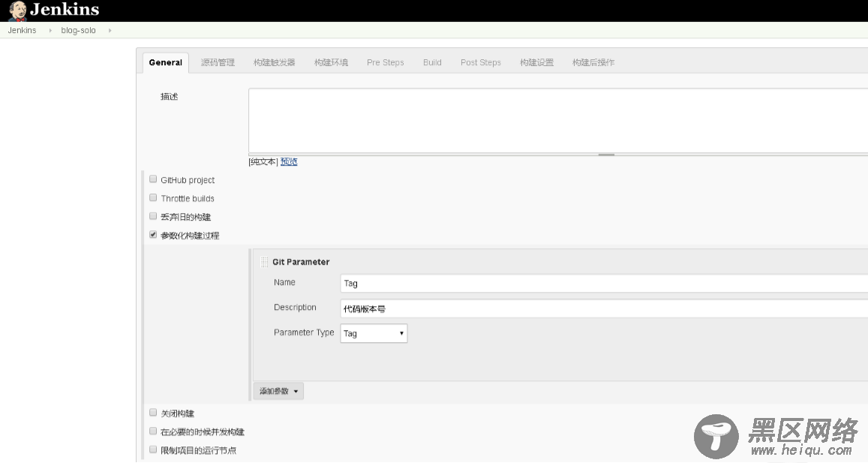Switch to the 构建环境 tab

click(331, 62)
